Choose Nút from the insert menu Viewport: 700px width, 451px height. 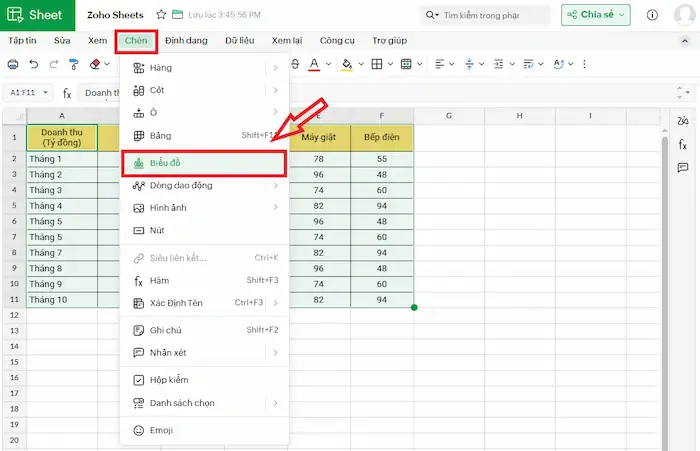click(204, 230)
